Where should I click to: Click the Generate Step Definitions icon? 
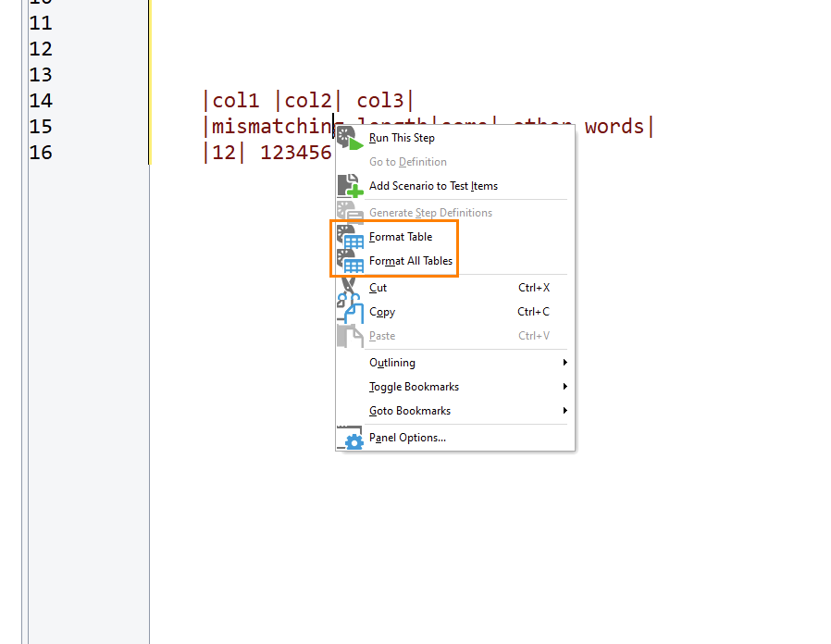coord(350,212)
